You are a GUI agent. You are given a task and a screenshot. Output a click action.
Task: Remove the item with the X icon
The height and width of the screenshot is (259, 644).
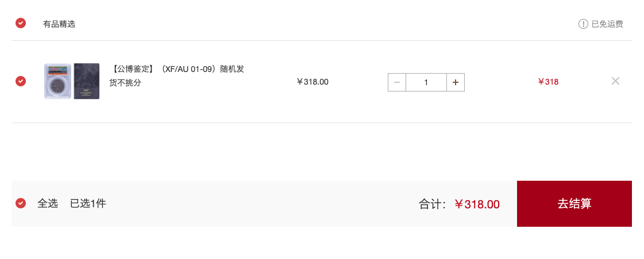(615, 81)
